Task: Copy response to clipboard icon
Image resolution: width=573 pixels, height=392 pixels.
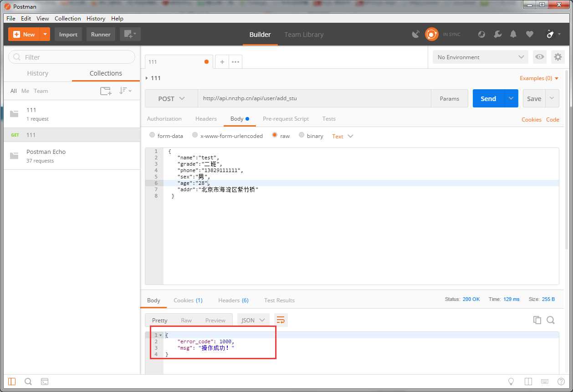Action: coord(537,320)
